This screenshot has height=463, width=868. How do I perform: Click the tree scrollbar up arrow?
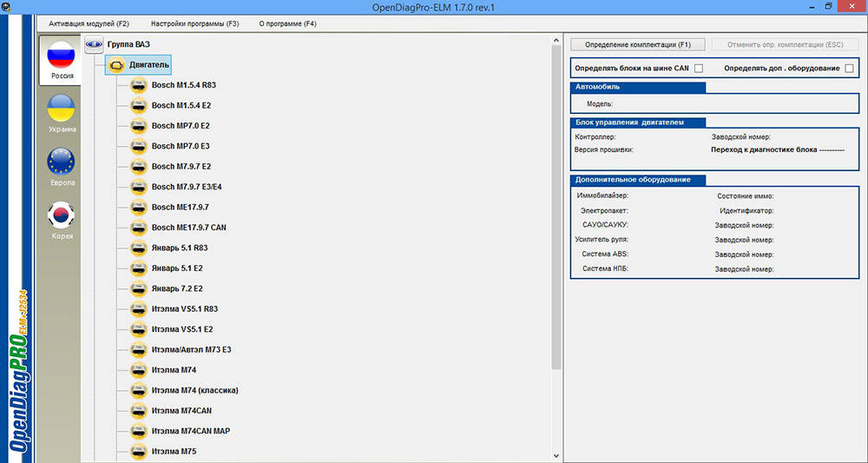coord(556,40)
